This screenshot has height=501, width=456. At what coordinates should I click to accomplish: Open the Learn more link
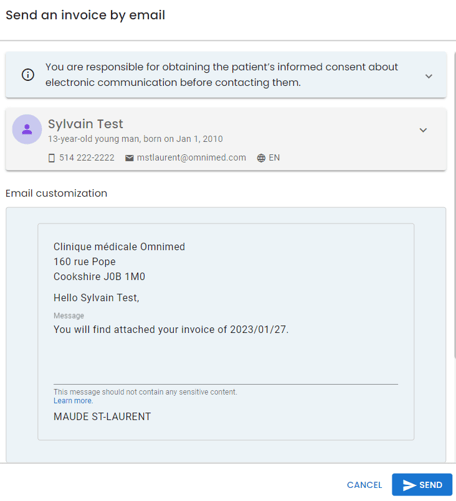pos(73,401)
